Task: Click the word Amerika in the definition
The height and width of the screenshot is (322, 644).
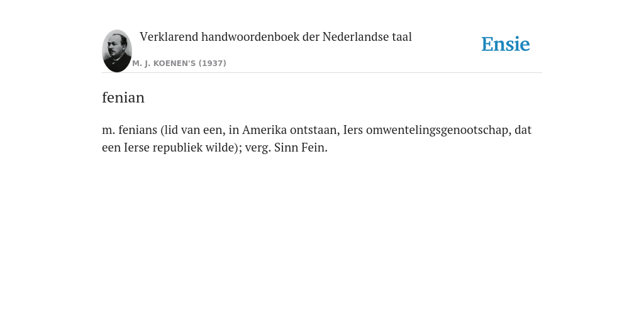Action: tap(265, 130)
